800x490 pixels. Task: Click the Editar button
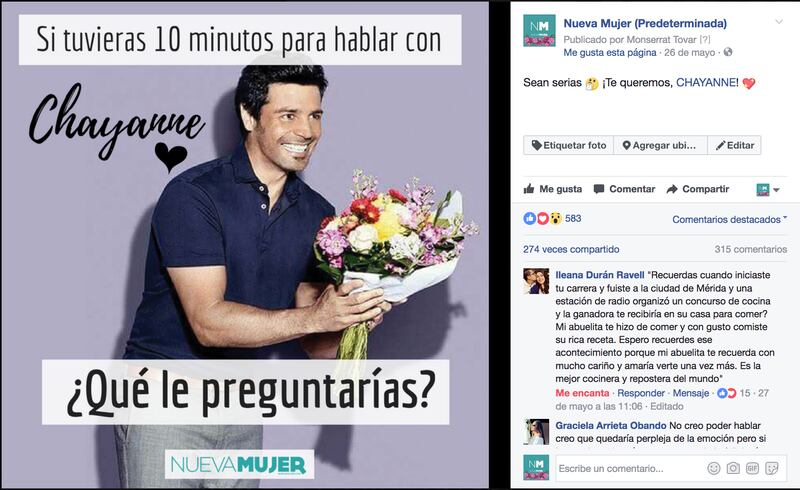735,145
